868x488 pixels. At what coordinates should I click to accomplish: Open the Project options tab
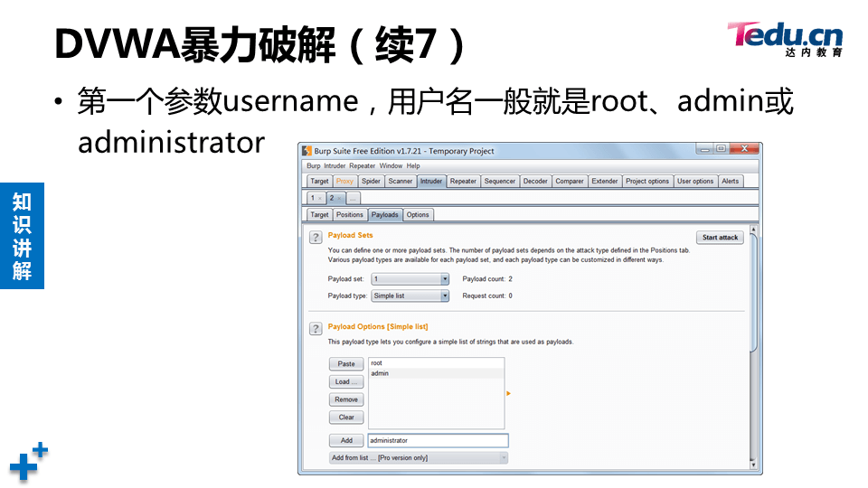647,181
